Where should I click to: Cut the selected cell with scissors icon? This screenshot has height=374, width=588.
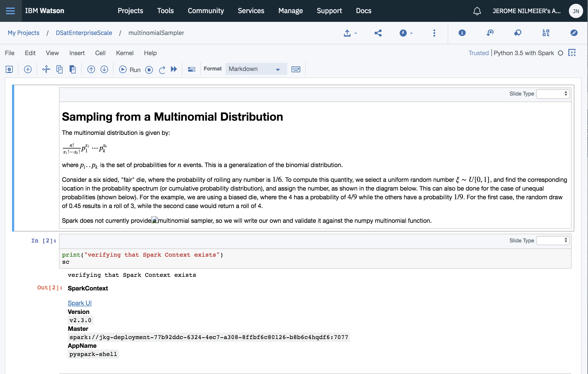click(x=46, y=69)
